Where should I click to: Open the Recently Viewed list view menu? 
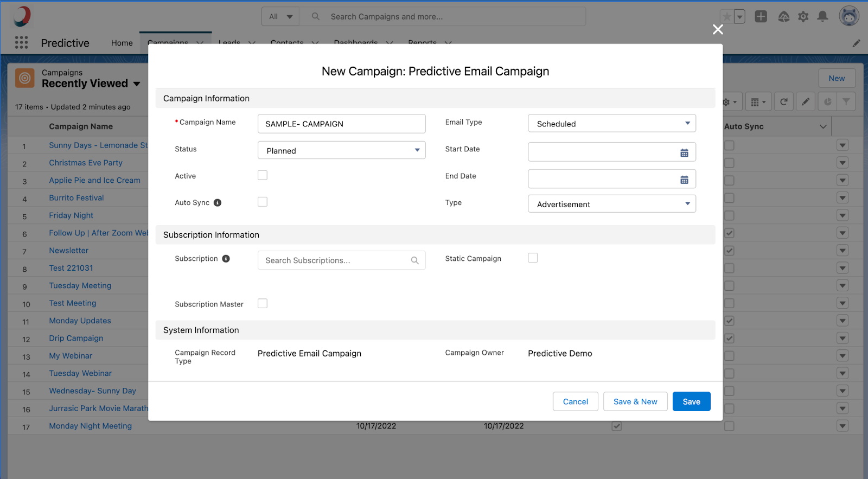click(137, 84)
